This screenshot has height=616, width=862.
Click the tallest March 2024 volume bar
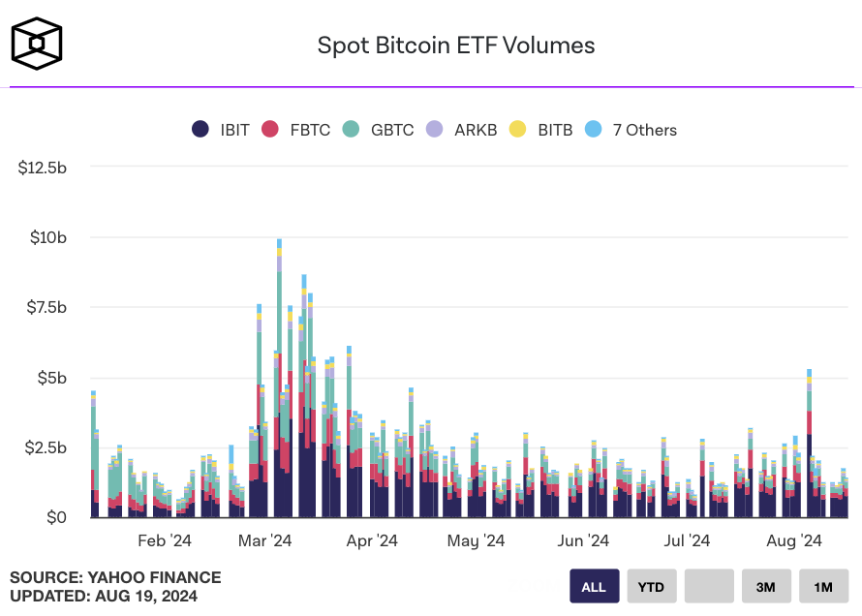coord(279,378)
